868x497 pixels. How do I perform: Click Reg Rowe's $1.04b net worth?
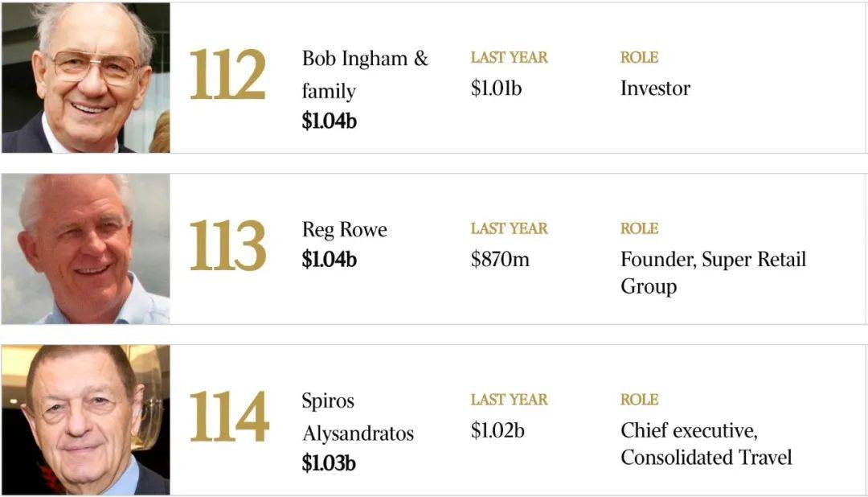[329, 259]
